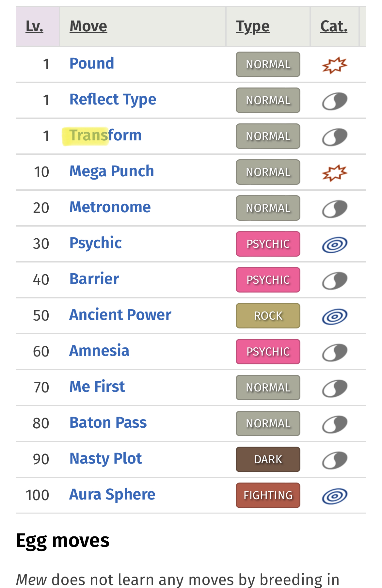Sort the table by the Cat. column header

click(x=334, y=26)
